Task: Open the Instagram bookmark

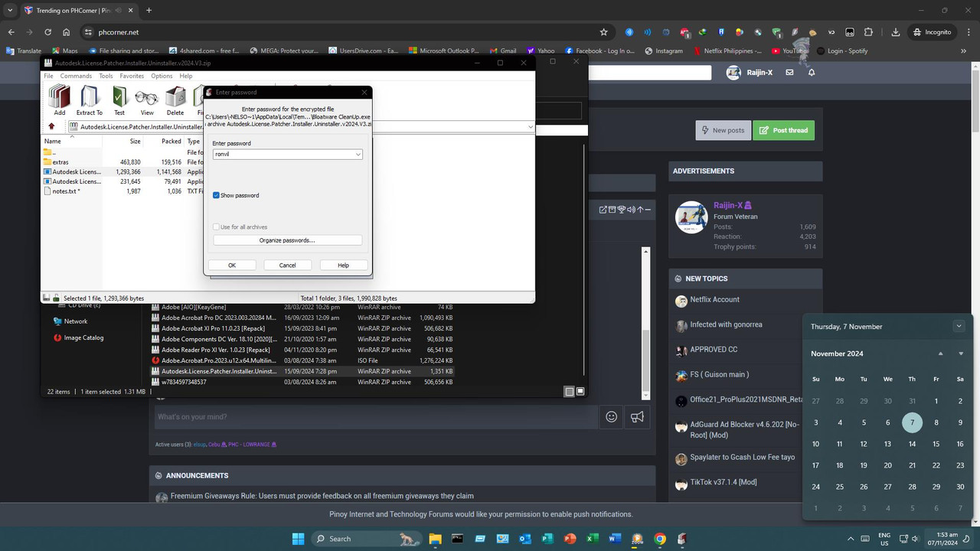Action: pos(662,51)
